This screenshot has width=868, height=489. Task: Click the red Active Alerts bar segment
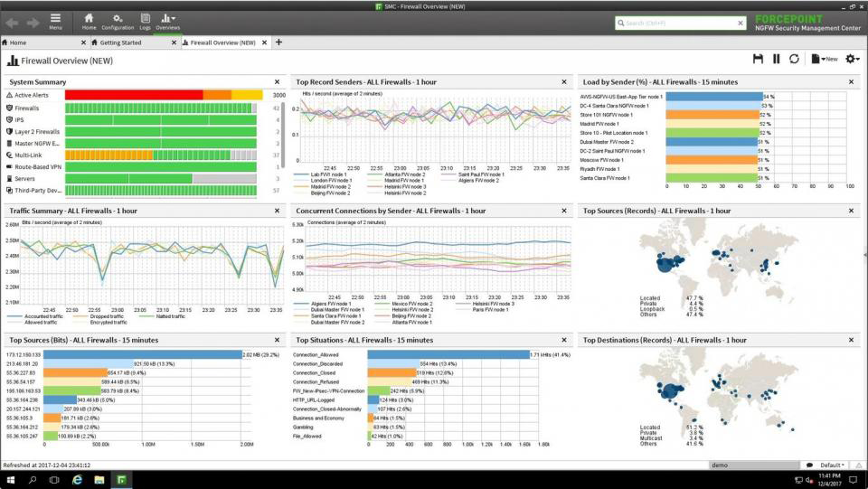[x=134, y=95]
